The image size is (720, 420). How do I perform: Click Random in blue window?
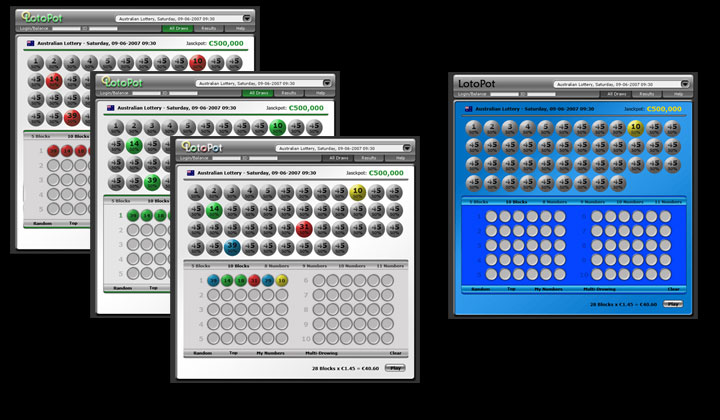coord(480,289)
